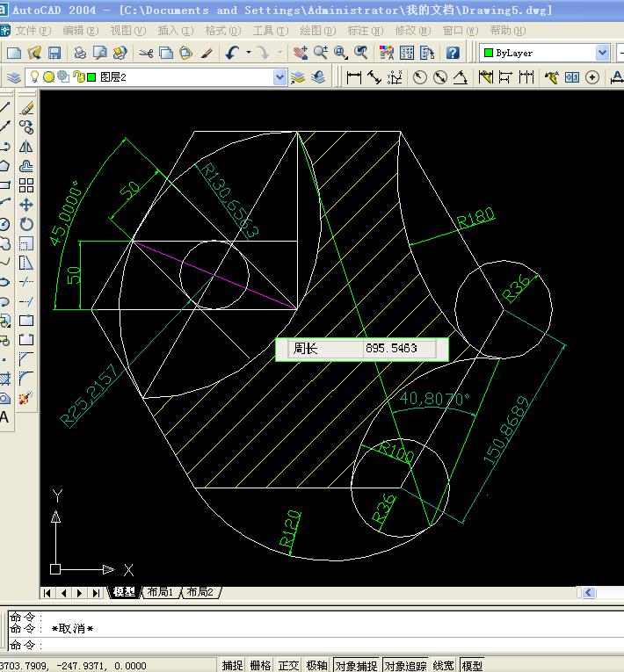Select the Array tool
This screenshot has width=624, height=672.
coord(26,185)
